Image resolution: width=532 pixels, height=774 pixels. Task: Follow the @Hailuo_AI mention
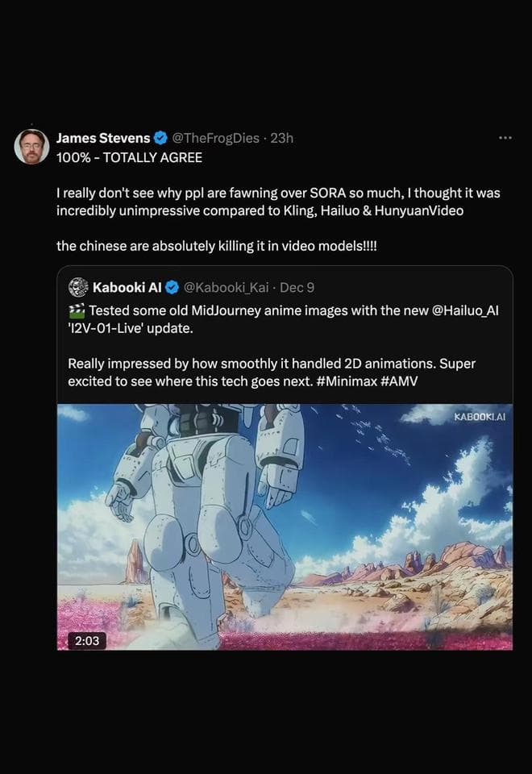pos(471,311)
